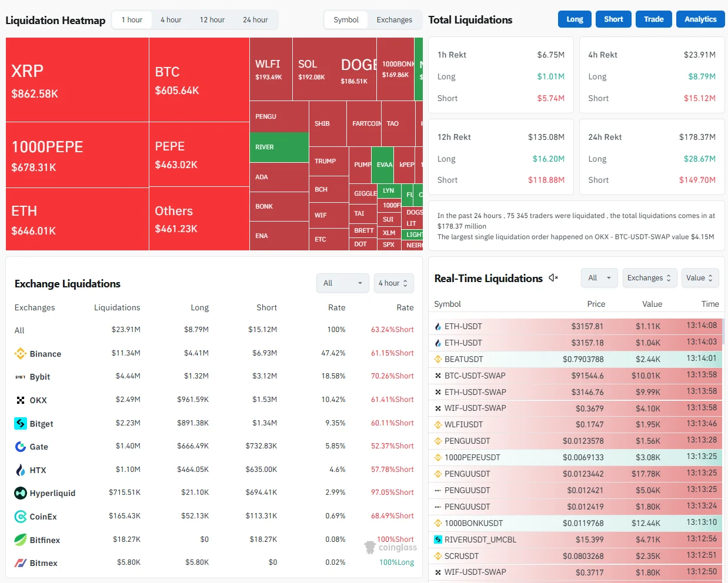Click the Bybit exchange logo icon
The height and width of the screenshot is (583, 728).
point(21,377)
